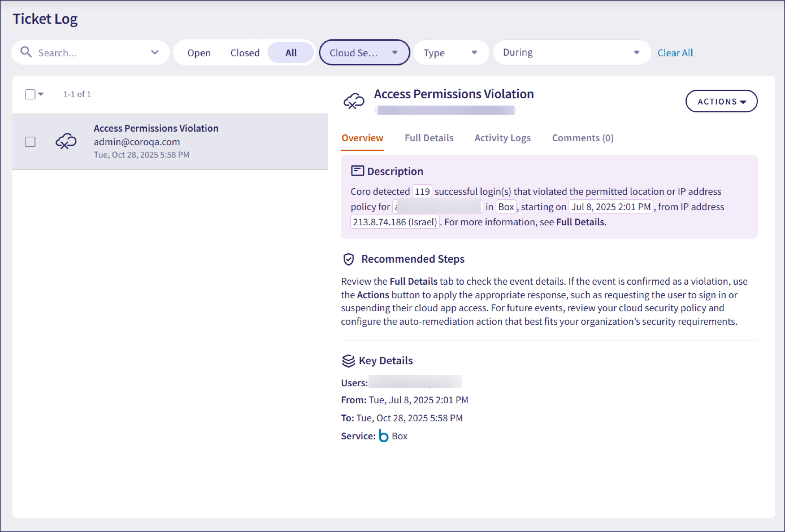Click the Key Details layers icon
This screenshot has height=532, width=785.
pyautogui.click(x=348, y=361)
